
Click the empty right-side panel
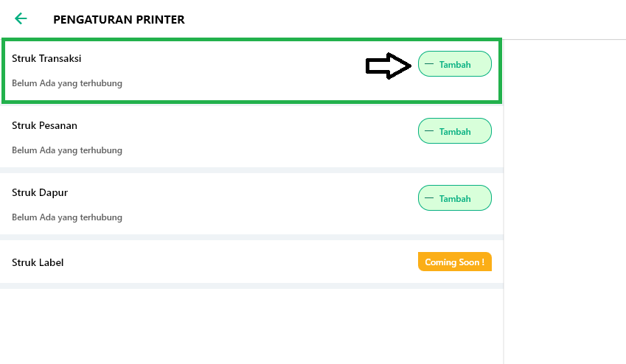[565, 199]
